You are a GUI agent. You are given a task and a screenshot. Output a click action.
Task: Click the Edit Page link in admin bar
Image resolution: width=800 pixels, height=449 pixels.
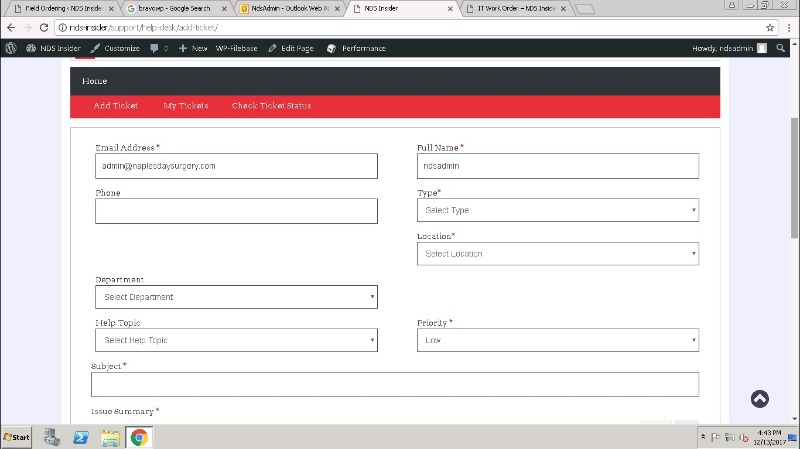(x=290, y=48)
